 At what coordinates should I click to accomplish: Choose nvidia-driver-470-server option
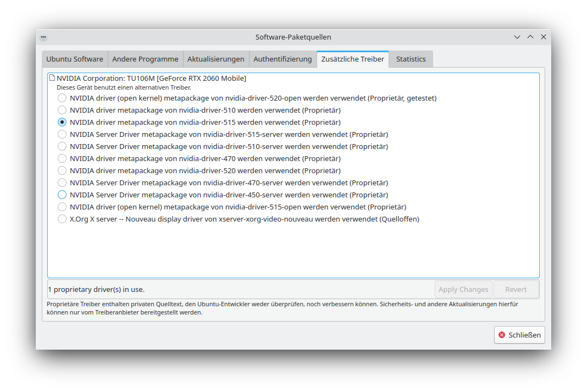62,183
